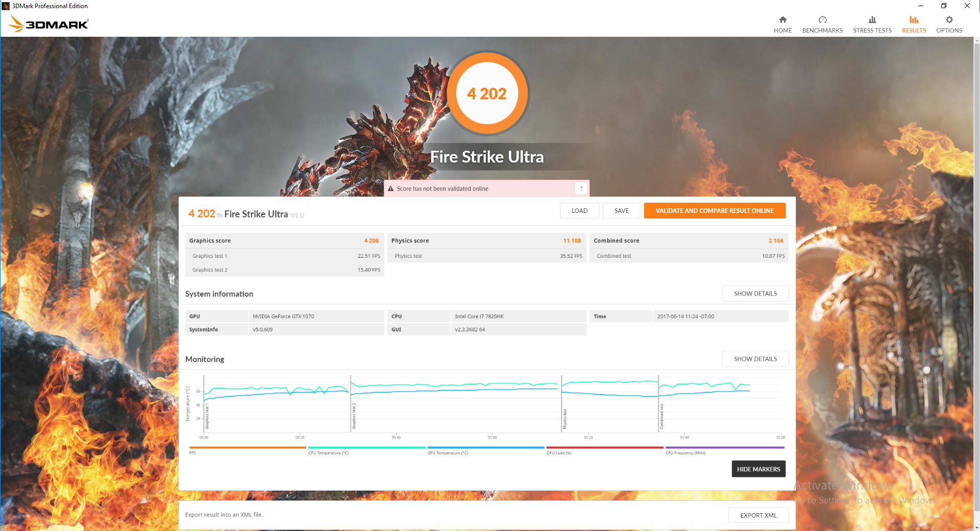Open the Options gear icon

click(949, 20)
